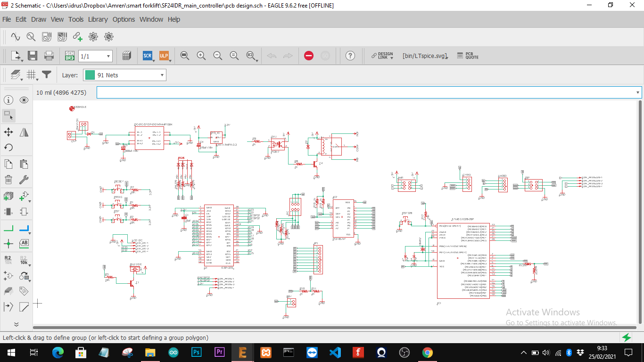Open the Draw menu
Screen dimensions: 644x362
tap(39, 19)
